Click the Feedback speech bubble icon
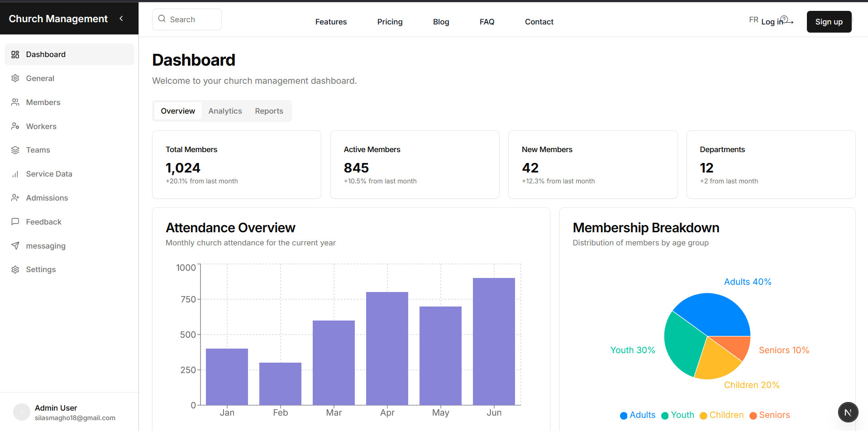Image resolution: width=868 pixels, height=431 pixels. click(x=15, y=221)
